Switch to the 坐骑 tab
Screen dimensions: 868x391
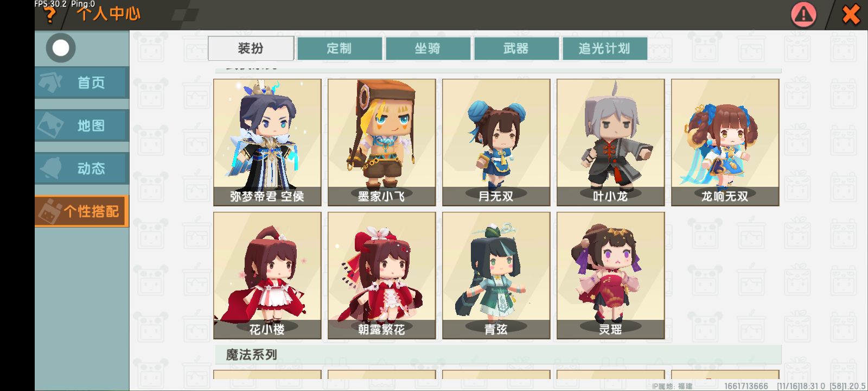[x=428, y=48]
